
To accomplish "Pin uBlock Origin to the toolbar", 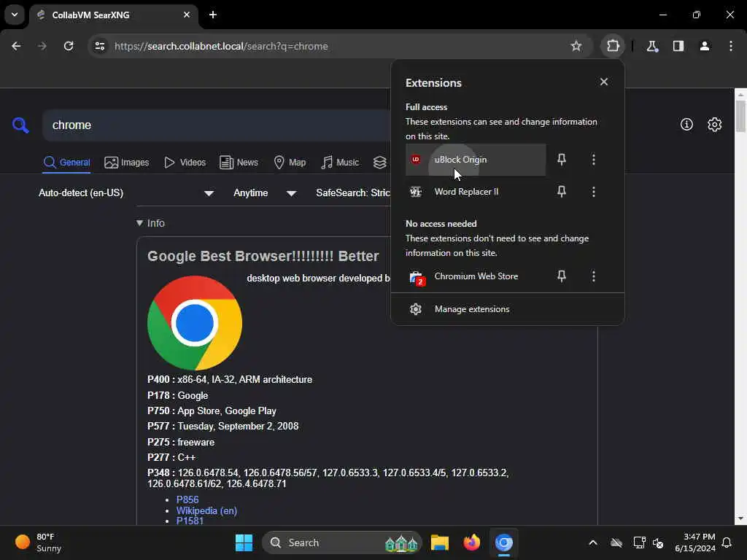I will [x=562, y=160].
